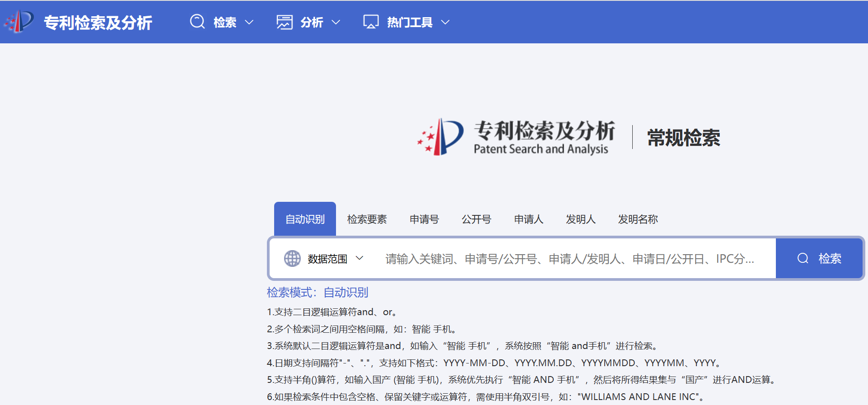Switch to the 发明名称 tab

coord(638,219)
